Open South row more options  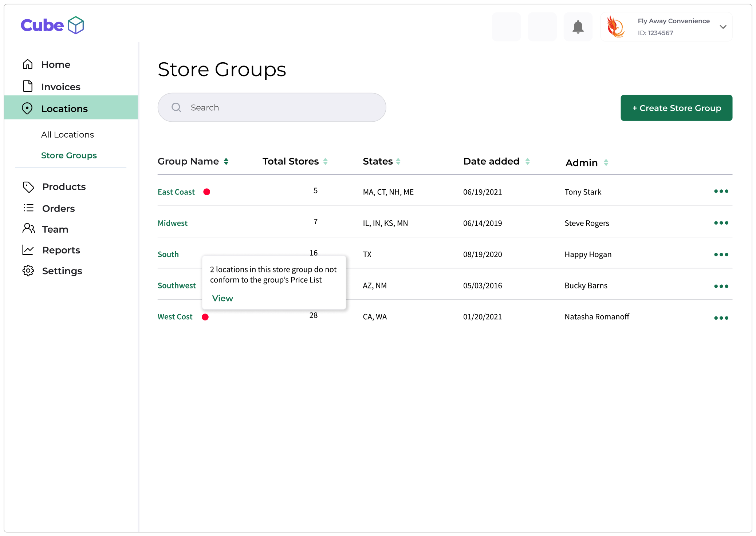click(721, 255)
